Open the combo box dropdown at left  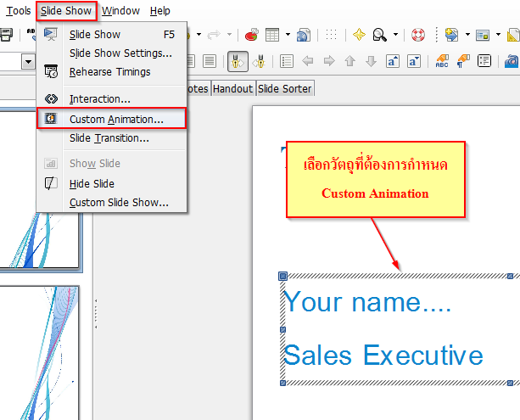[x=28, y=62]
